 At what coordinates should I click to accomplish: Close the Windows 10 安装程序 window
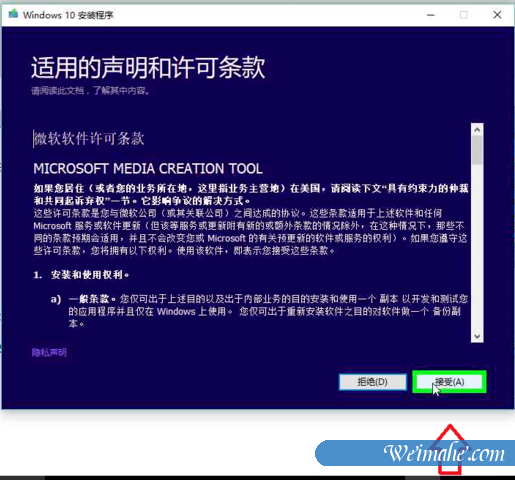click(497, 15)
